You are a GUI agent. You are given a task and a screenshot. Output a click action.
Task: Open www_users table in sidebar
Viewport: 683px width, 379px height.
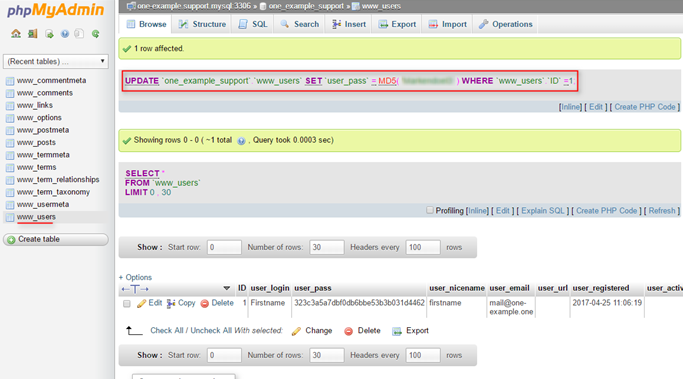(36, 217)
